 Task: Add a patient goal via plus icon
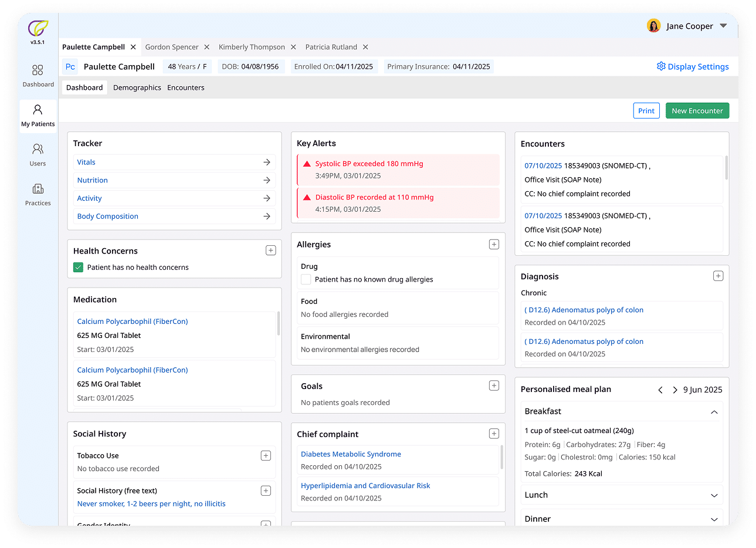point(494,386)
